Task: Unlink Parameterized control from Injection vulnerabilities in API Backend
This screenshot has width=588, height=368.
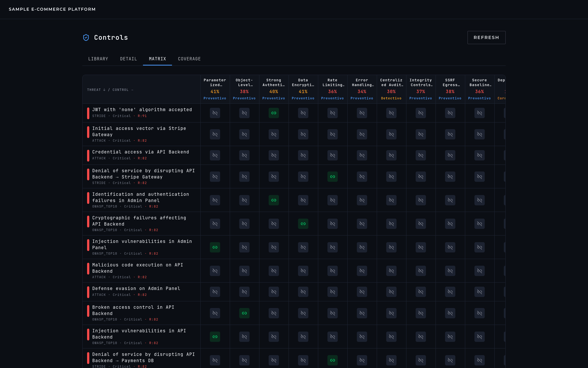Action: 215,337
